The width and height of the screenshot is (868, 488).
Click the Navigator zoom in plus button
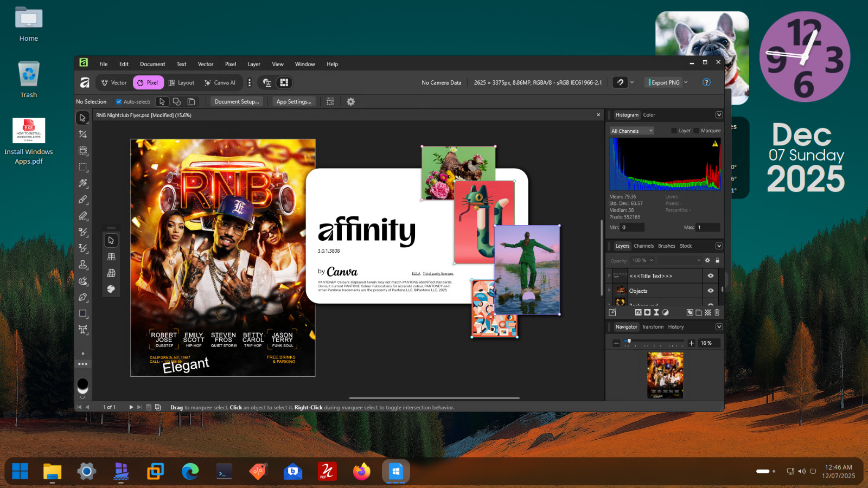click(691, 343)
